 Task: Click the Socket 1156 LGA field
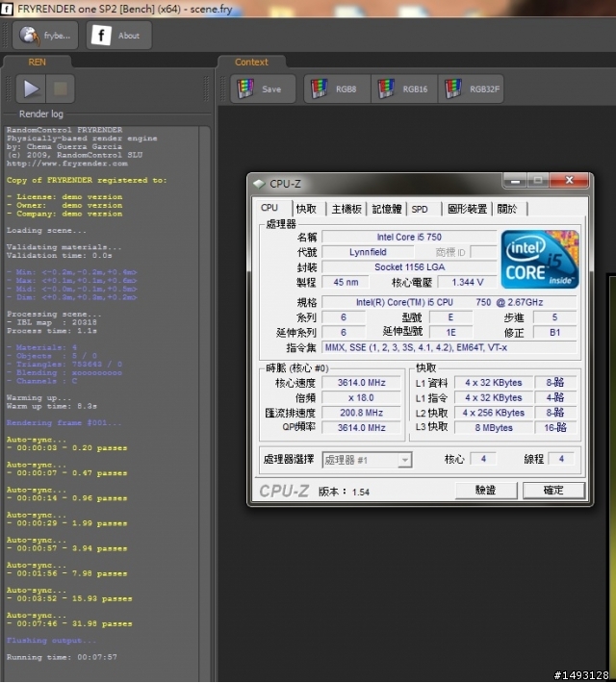point(409,267)
